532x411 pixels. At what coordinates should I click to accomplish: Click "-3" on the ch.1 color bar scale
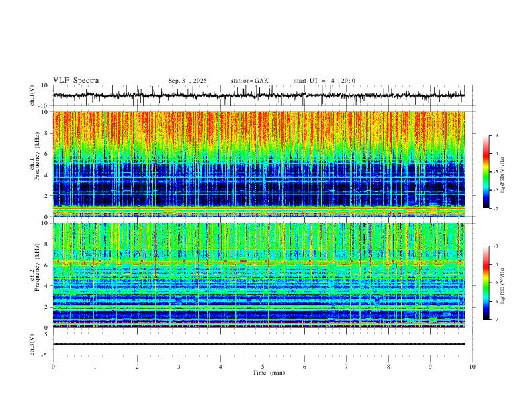point(496,135)
